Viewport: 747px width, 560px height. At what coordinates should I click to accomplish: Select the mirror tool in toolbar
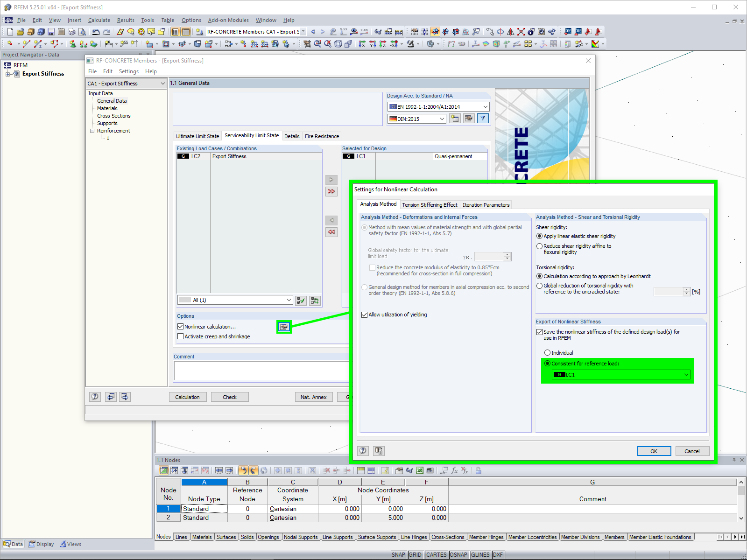click(x=511, y=32)
